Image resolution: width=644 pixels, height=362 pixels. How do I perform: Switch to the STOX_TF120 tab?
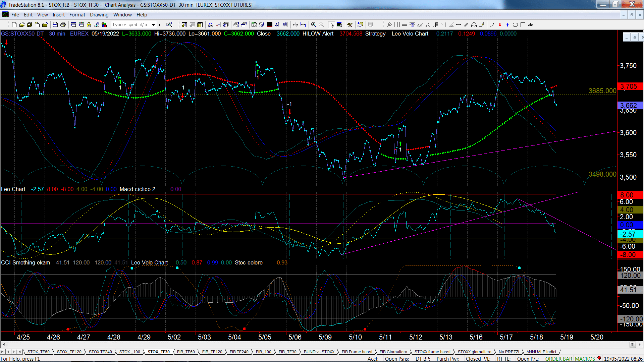69,352
